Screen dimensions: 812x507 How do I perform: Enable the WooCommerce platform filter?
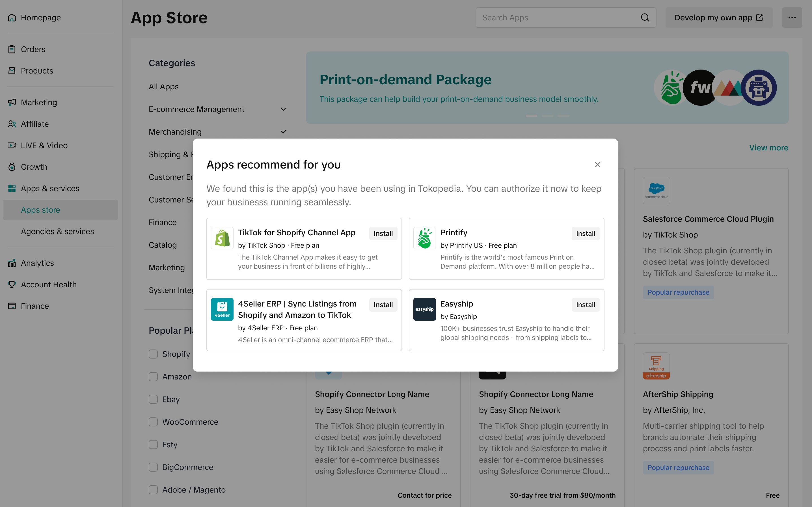point(153,422)
